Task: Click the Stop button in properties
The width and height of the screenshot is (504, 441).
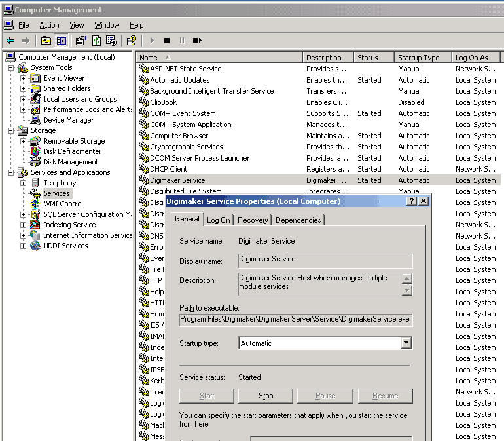Action: [266, 396]
